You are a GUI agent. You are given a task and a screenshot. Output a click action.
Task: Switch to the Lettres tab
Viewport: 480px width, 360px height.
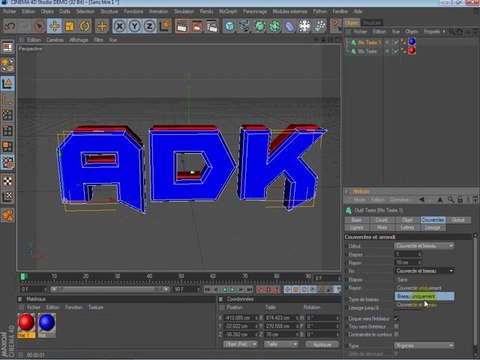click(407, 227)
